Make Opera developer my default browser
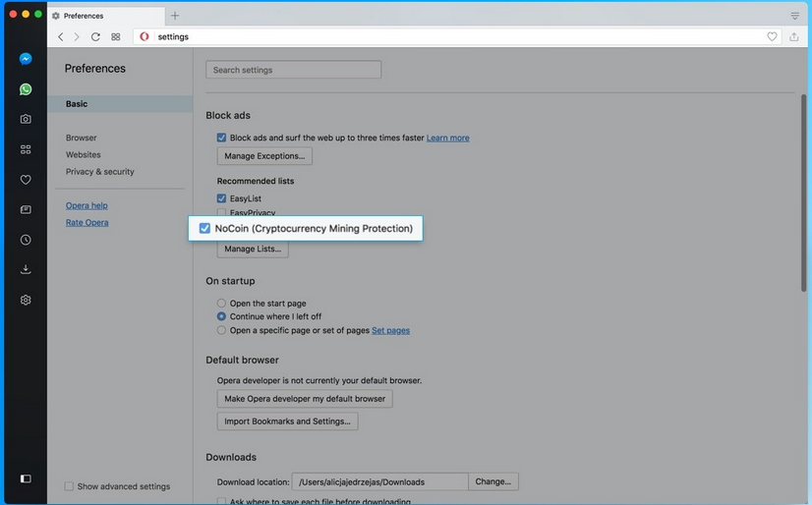The image size is (812, 505). (305, 399)
